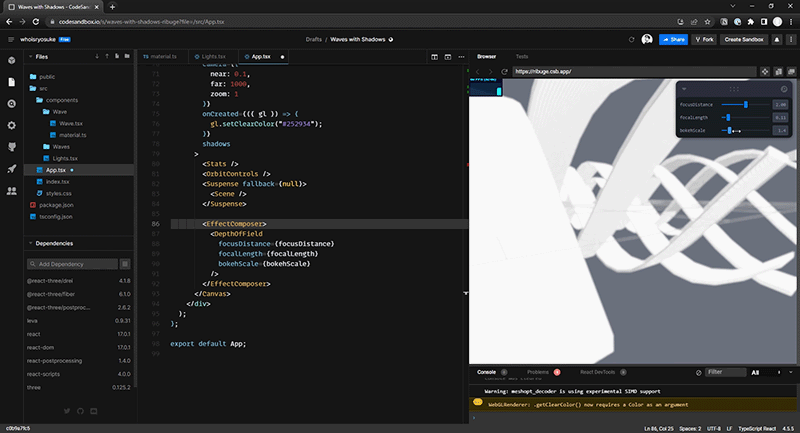
Task: Open the Deployment rocket sidebar panel
Action: [x=11, y=169]
